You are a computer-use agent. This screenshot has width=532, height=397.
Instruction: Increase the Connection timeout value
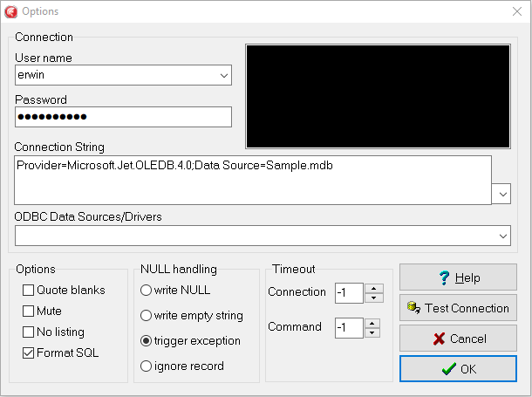[x=372, y=288]
